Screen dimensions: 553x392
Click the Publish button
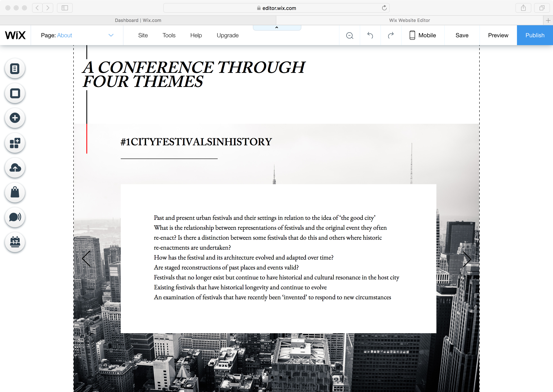[535, 35]
